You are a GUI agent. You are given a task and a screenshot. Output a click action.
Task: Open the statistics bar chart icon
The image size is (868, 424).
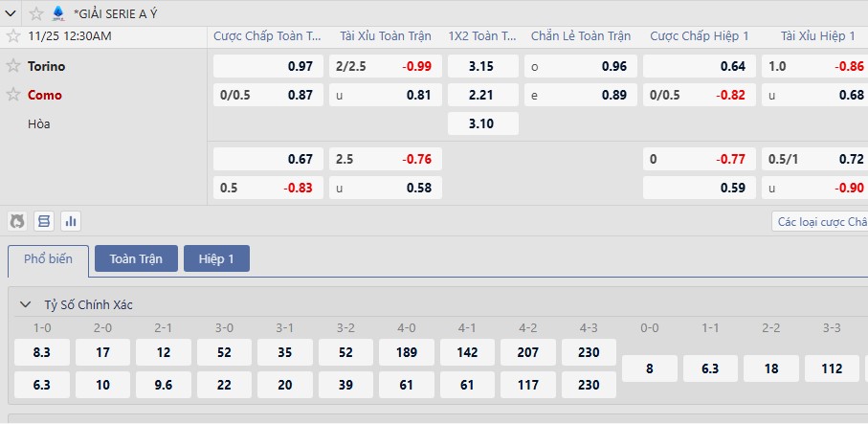(x=71, y=221)
